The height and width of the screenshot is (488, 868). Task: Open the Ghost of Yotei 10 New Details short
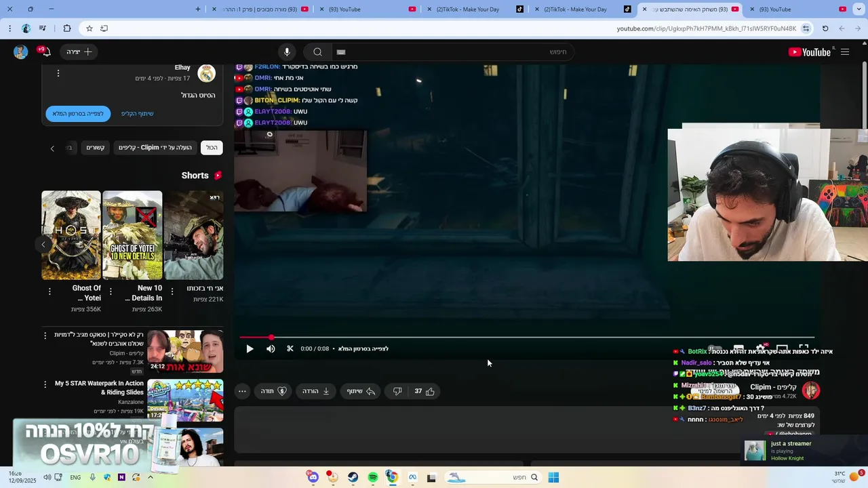coord(132,235)
